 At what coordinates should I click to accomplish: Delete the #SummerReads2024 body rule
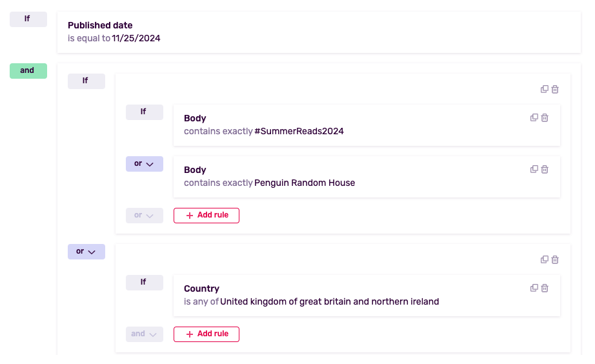click(545, 117)
